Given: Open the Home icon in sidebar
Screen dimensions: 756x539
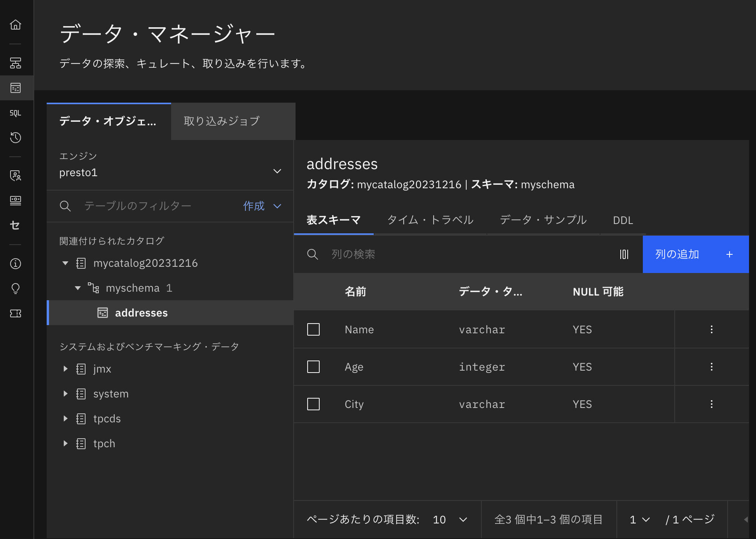Looking at the screenshot, I should tap(16, 25).
